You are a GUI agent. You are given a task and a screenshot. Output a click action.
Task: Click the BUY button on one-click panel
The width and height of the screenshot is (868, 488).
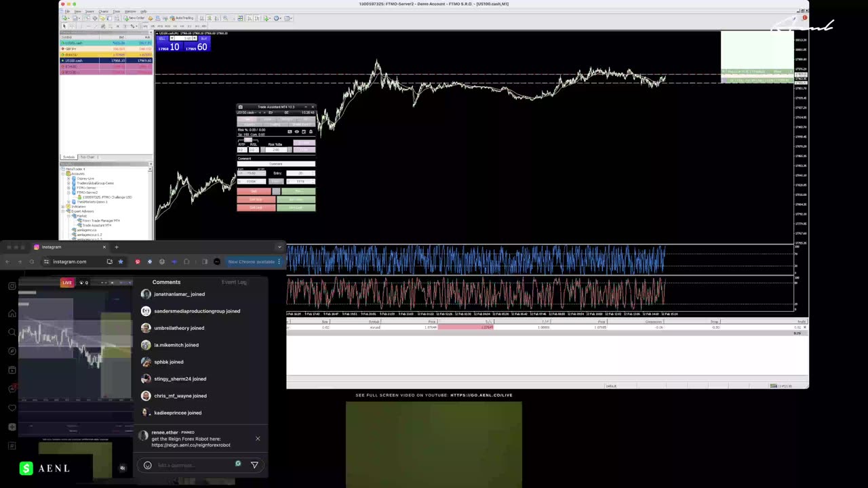pyautogui.click(x=204, y=39)
